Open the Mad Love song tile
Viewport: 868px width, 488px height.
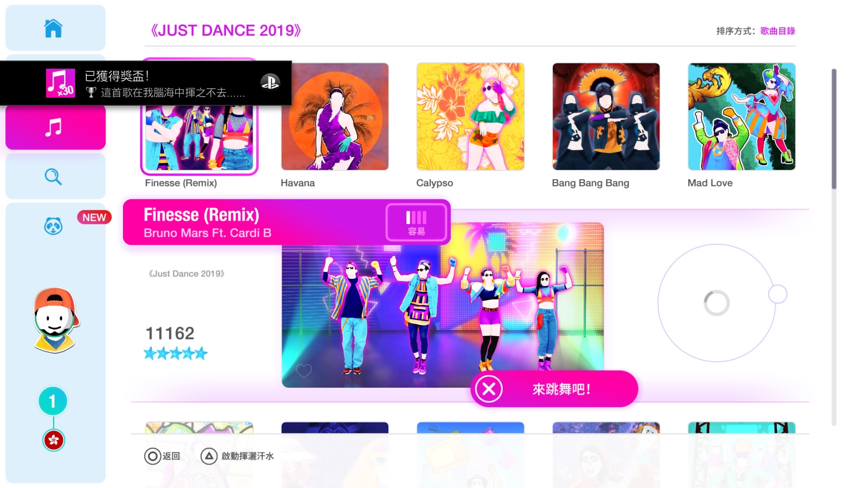pos(742,117)
